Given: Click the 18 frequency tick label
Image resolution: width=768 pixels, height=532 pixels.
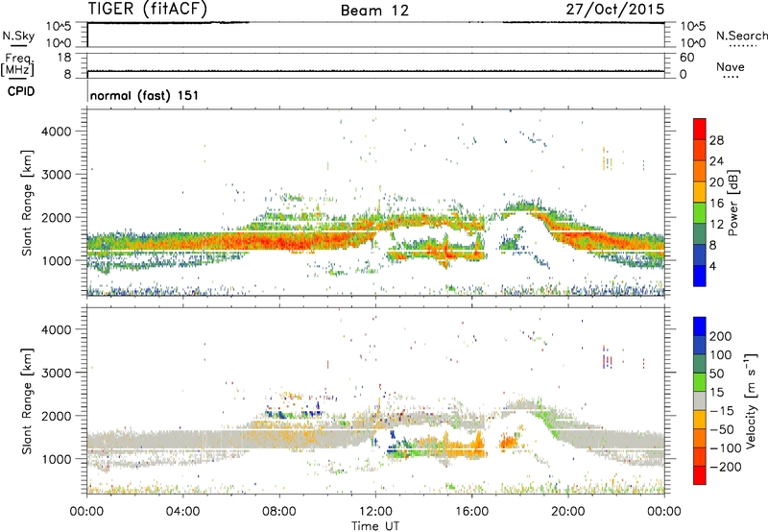Looking at the screenshot, I should click(x=63, y=58).
